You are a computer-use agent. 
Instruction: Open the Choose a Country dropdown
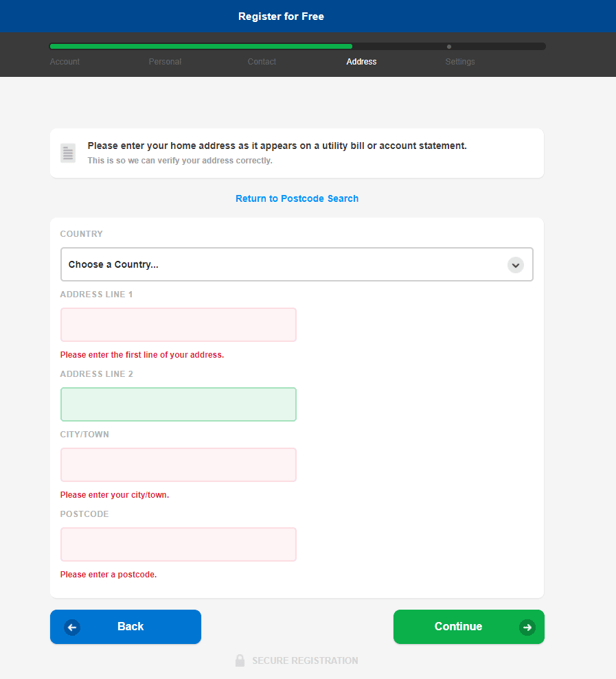coord(297,265)
